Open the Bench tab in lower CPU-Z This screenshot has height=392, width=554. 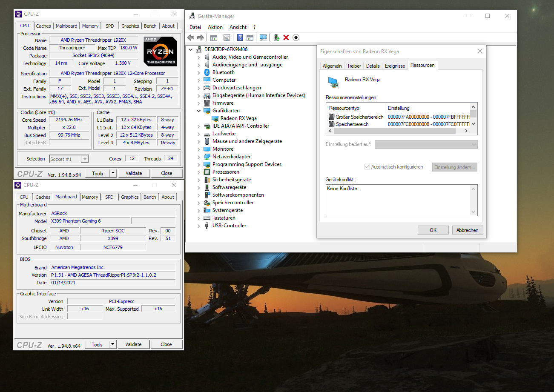[150, 197]
